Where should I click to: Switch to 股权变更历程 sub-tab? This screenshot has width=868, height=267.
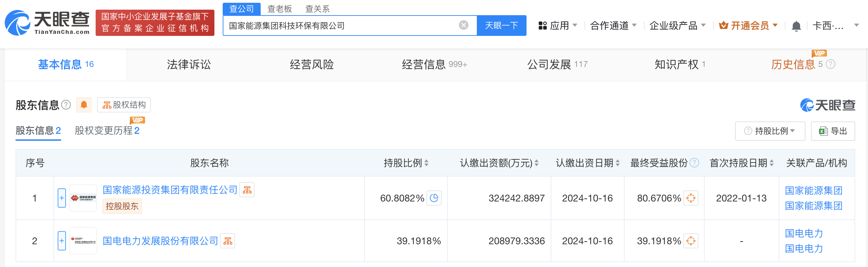107,131
